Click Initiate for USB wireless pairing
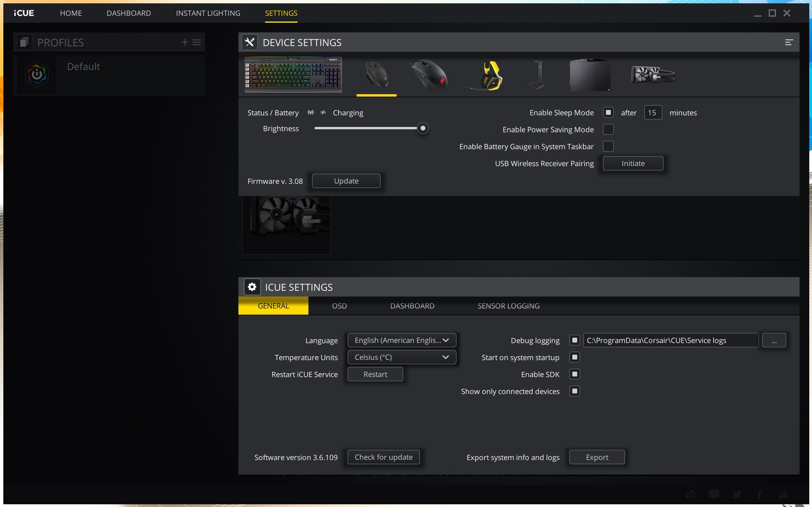Viewport: 812px width, 507px height. point(633,163)
